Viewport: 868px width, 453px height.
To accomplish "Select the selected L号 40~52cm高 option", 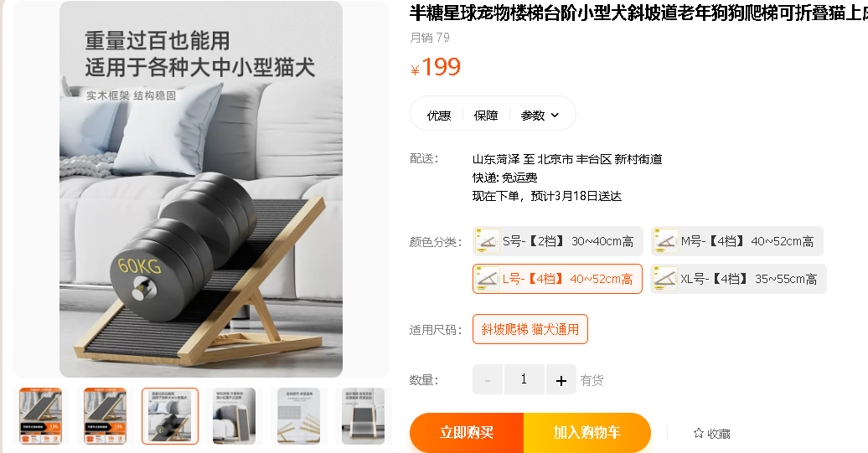I will click(x=557, y=279).
